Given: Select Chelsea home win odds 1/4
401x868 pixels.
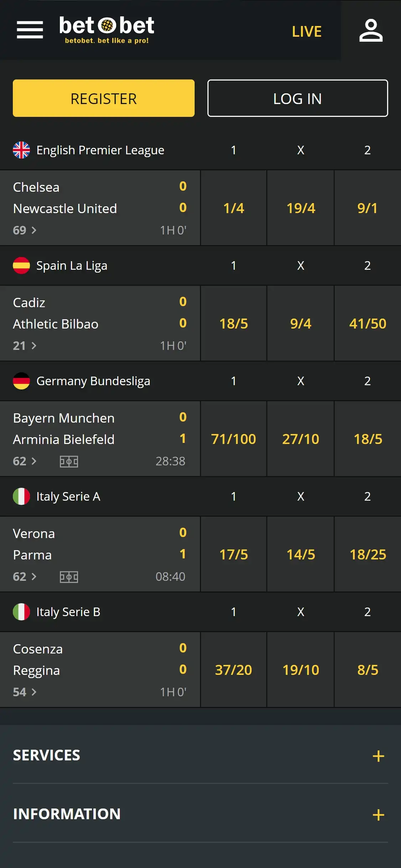Looking at the screenshot, I should click(x=233, y=208).
